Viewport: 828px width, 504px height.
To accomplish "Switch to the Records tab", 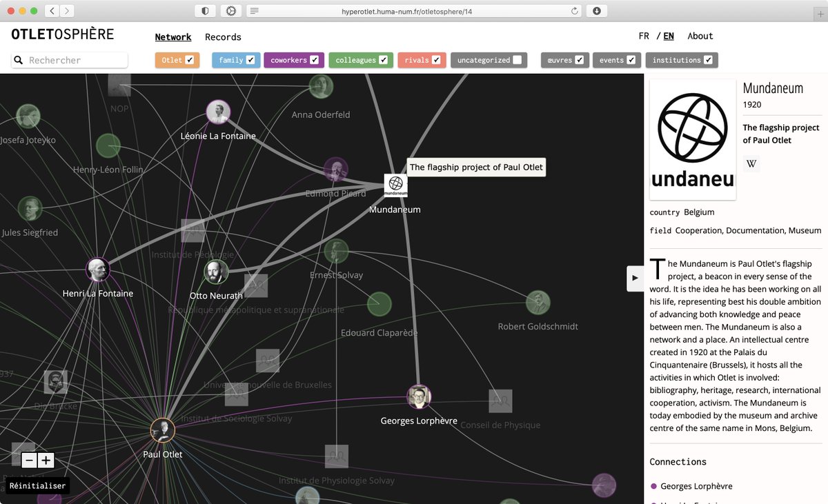I will (x=223, y=37).
